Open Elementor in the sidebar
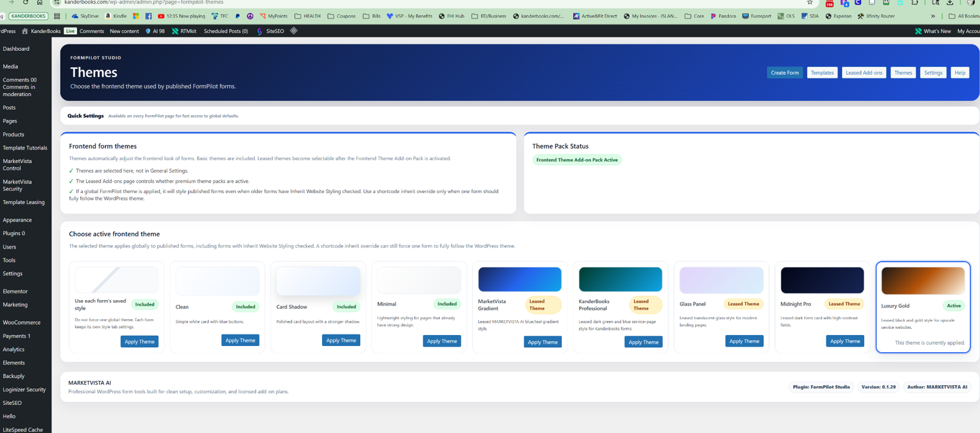This screenshot has height=433, width=980. tap(15, 291)
